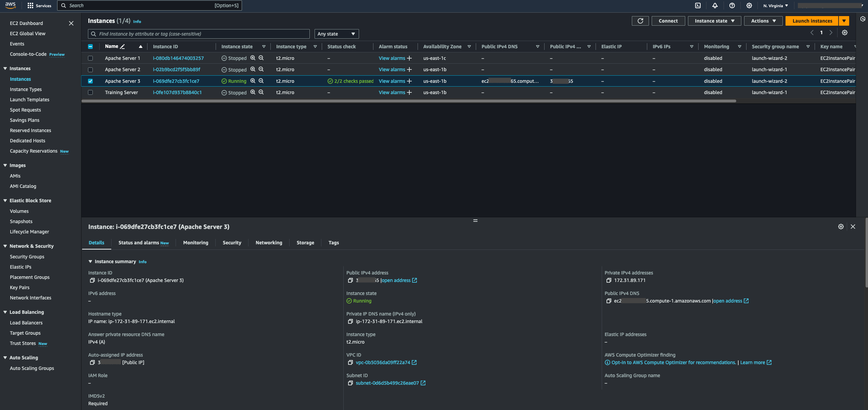Viewport: 868px width, 410px height.
Task: Open the notifications bell
Action: (715, 5)
